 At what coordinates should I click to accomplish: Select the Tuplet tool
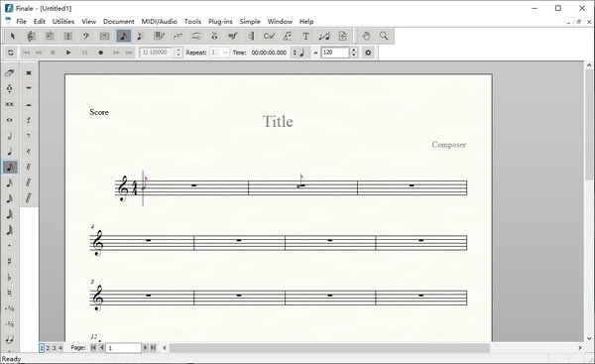pos(178,36)
